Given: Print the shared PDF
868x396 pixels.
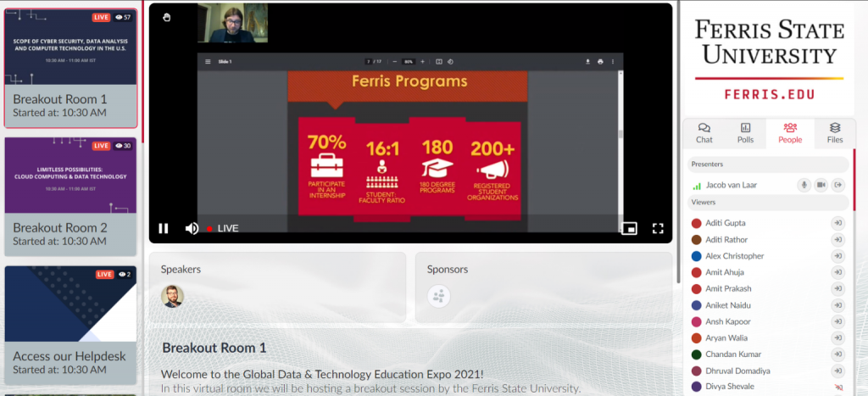Looking at the screenshot, I should 600,61.
